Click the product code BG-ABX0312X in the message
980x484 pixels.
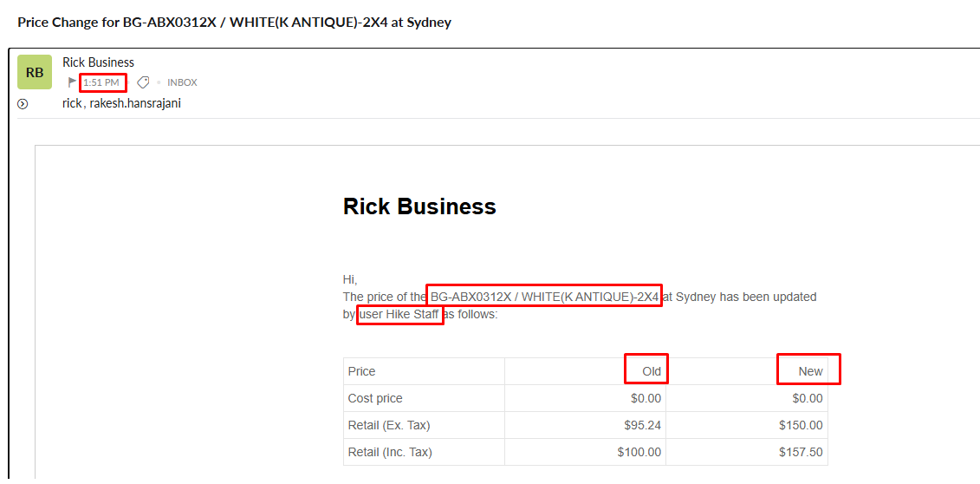click(472, 297)
